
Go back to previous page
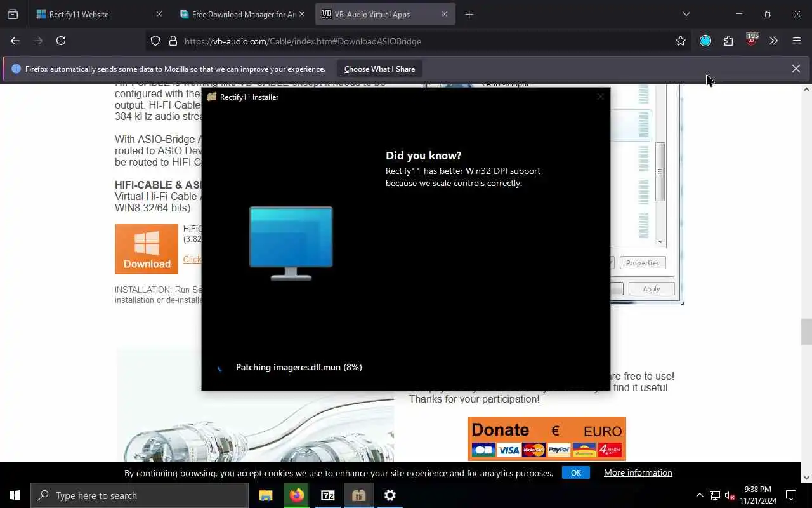(15, 41)
